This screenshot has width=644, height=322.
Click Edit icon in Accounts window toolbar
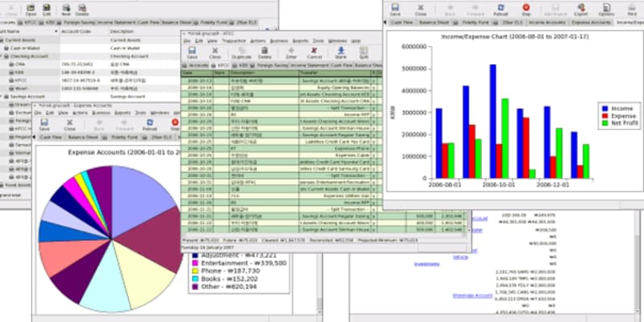[47, 9]
